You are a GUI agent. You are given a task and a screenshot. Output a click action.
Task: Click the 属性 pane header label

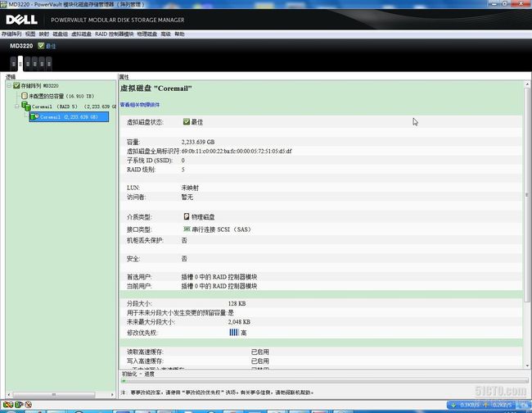point(124,77)
